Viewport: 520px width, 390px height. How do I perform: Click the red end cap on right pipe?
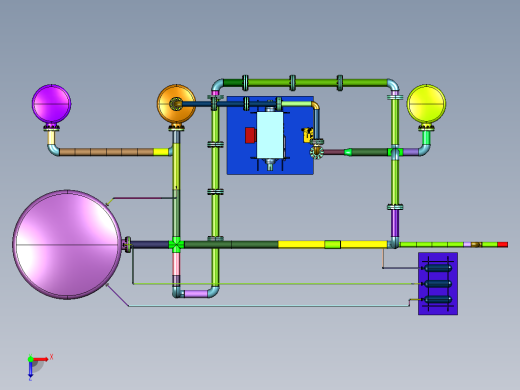click(x=503, y=245)
